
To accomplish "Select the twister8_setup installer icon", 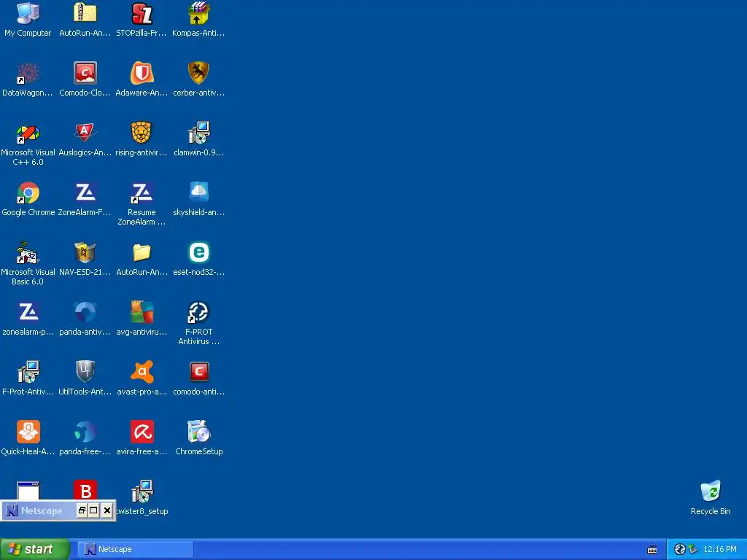I will coord(142,491).
